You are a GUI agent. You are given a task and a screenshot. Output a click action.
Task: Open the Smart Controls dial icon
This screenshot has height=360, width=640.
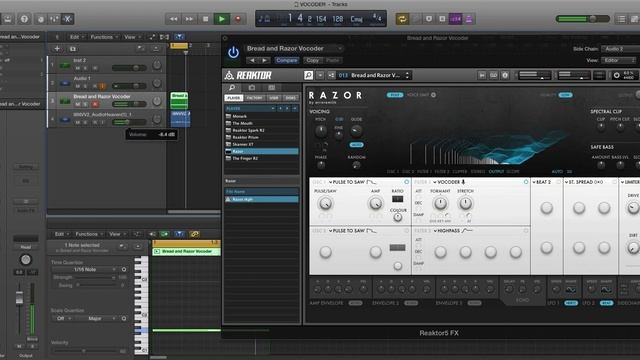[x=40, y=19]
